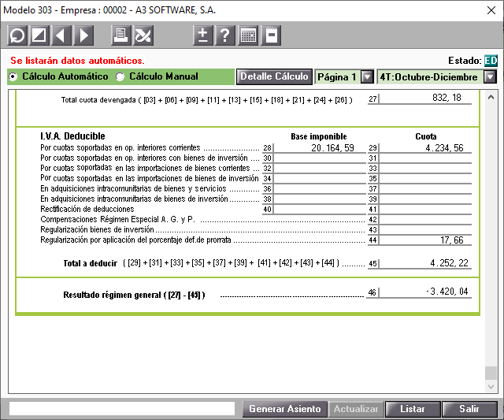Click empty cuota field 35

tap(425, 179)
